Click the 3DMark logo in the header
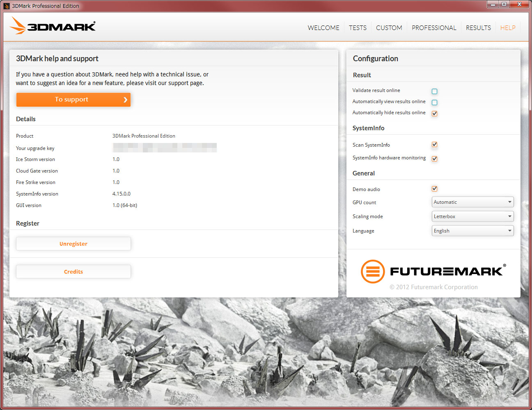This screenshot has height=410, width=532. (x=53, y=26)
